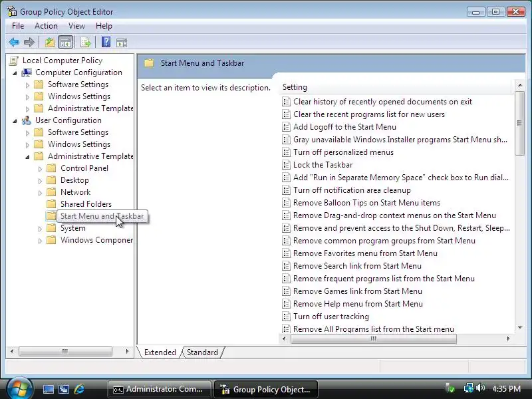Click policy icon beside Remove Games link
This screenshot has height=399, width=532.
tap(287, 291)
